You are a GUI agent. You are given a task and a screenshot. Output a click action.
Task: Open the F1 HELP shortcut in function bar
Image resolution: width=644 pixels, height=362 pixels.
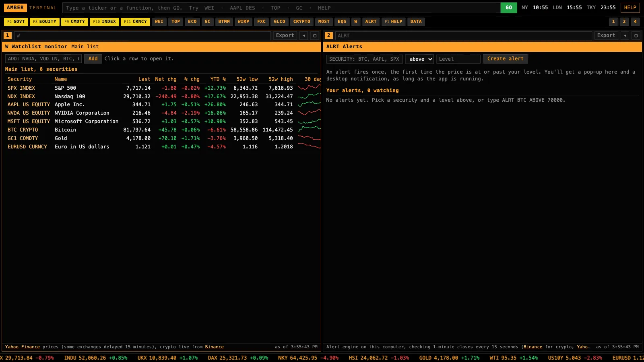click(x=394, y=22)
